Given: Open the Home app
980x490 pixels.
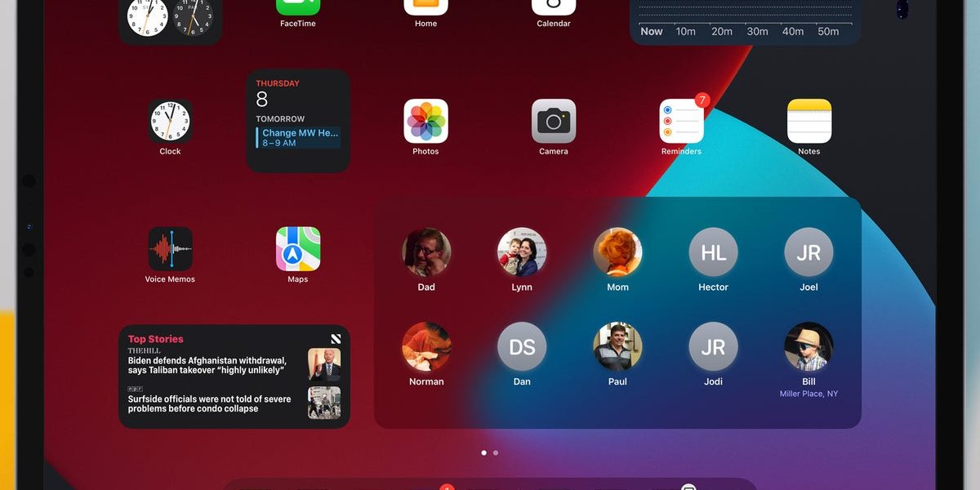Looking at the screenshot, I should (425, 4).
